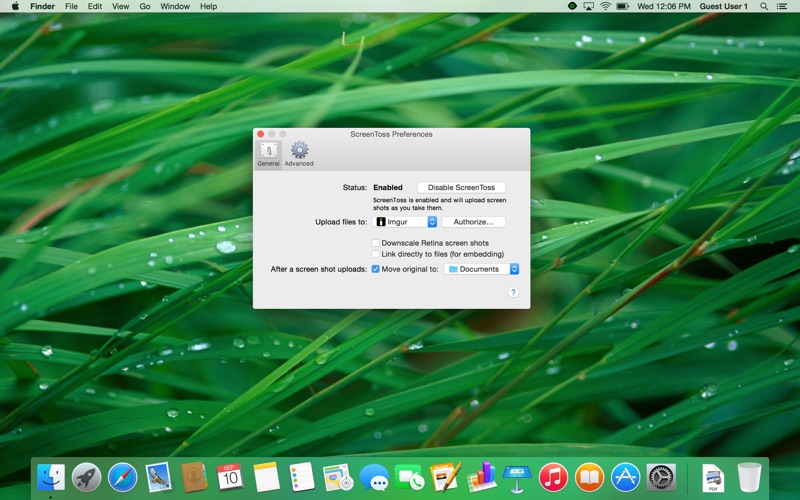This screenshot has height=500, width=800.
Task: Open the AirPlay display menu icon
Action: (x=589, y=6)
